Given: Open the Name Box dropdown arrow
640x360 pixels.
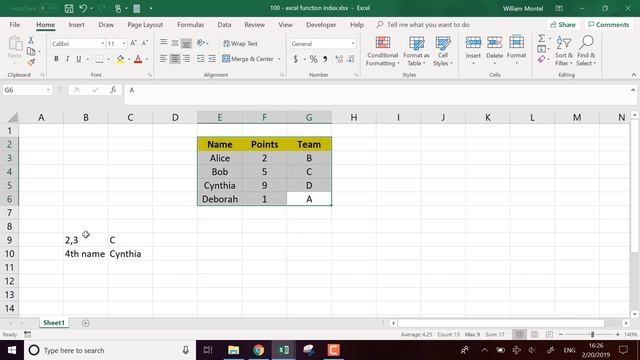Looking at the screenshot, I should tap(48, 90).
